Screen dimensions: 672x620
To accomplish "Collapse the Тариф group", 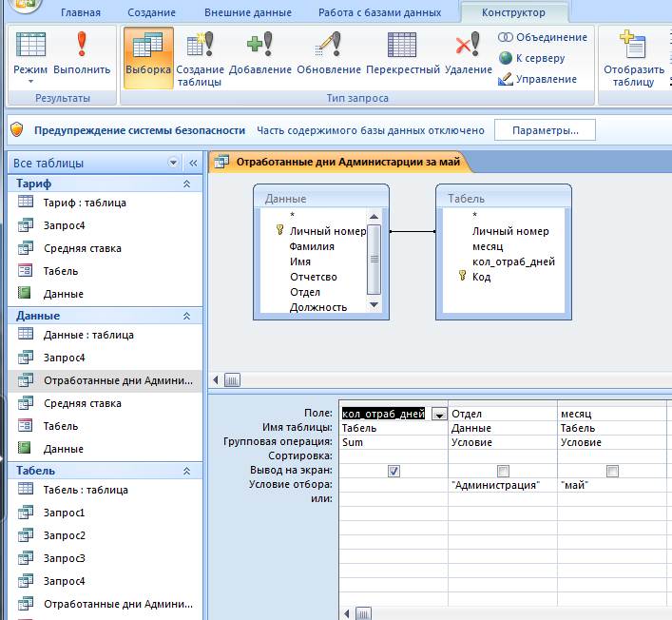I will tap(186, 184).
